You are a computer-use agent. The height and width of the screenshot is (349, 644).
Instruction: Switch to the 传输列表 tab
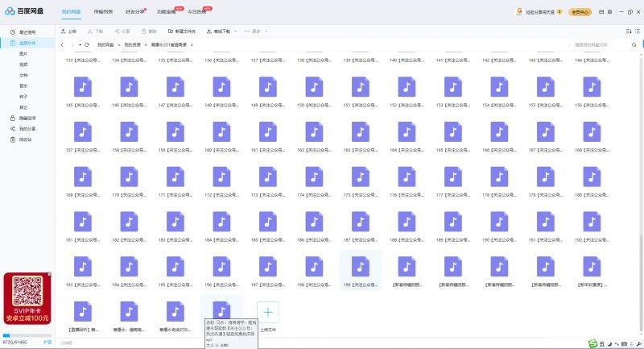[x=103, y=11]
